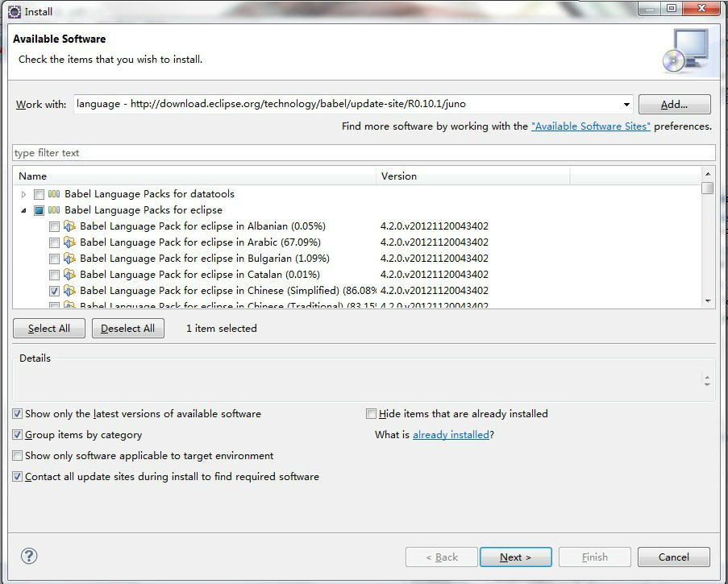The width and height of the screenshot is (728, 584).
Task: Check the Albanian language pack checkbox
Action: (54, 226)
